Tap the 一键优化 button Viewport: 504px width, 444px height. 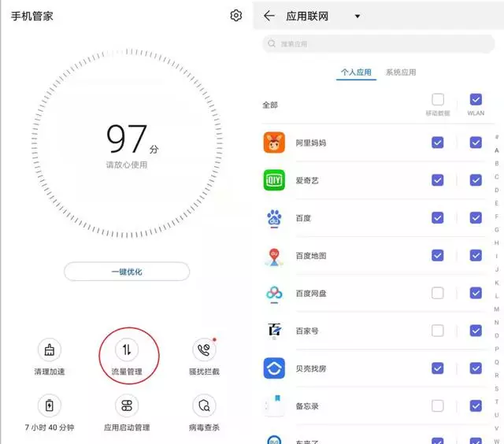pyautogui.click(x=127, y=272)
